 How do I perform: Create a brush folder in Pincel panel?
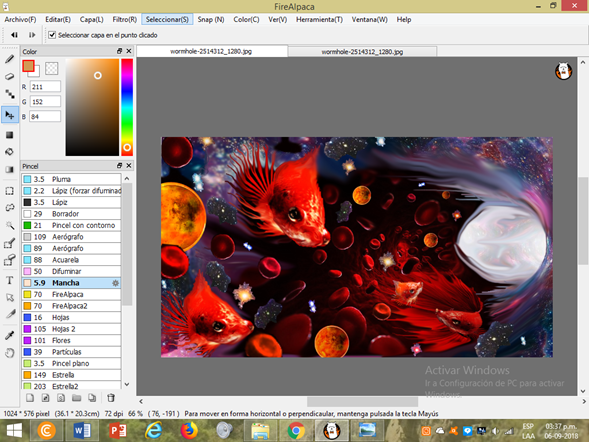pyautogui.click(x=76, y=398)
